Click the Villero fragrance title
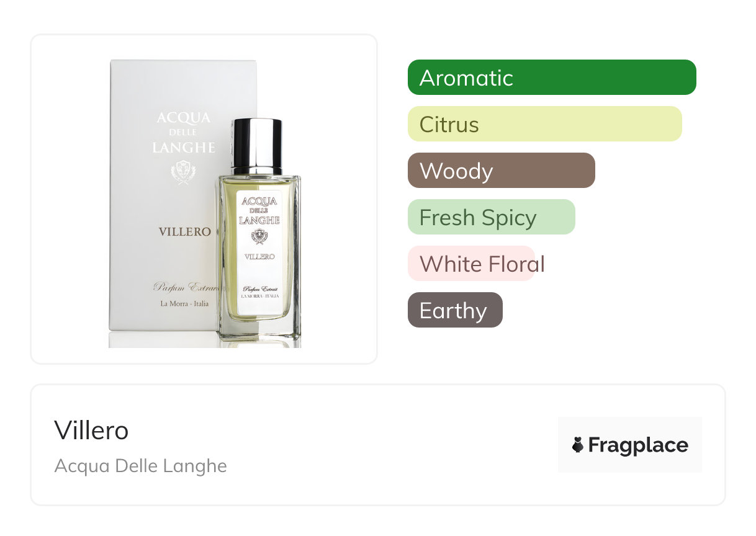 click(91, 431)
